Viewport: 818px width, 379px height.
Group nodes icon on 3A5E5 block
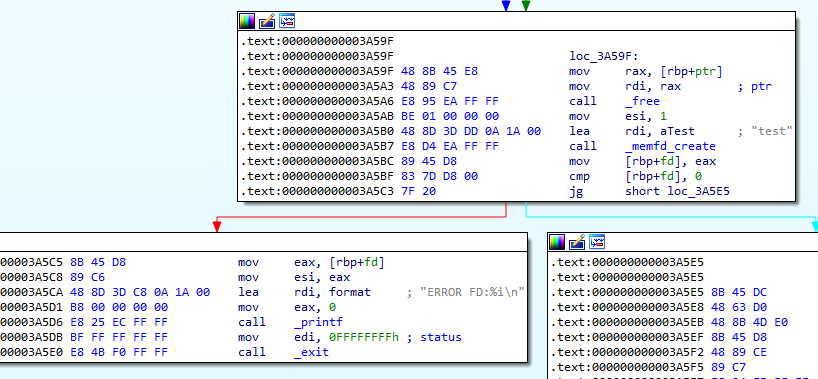coord(597,242)
